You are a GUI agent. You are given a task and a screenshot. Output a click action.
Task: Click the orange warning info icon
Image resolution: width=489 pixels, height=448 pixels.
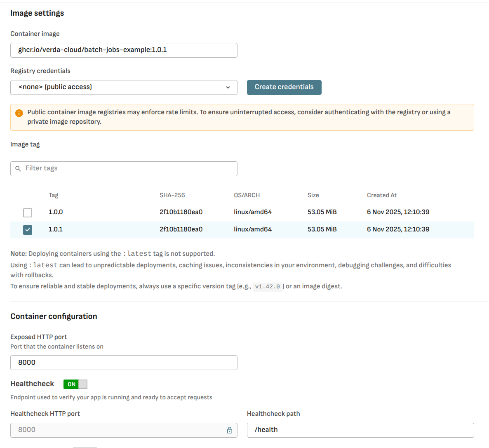click(19, 113)
